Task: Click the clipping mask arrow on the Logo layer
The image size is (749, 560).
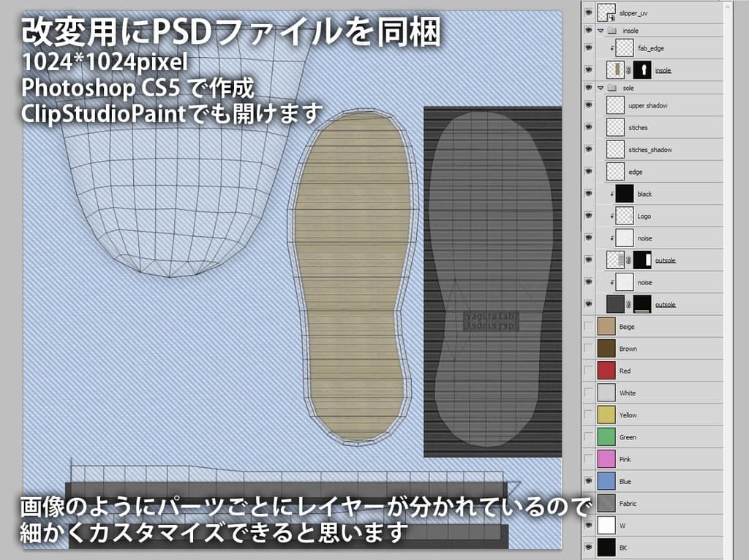Action: tap(612, 216)
